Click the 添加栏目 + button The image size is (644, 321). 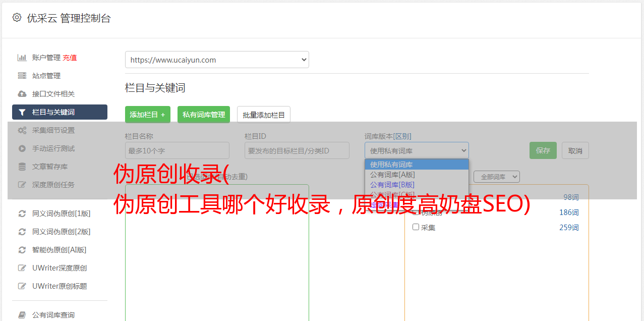[148, 115]
